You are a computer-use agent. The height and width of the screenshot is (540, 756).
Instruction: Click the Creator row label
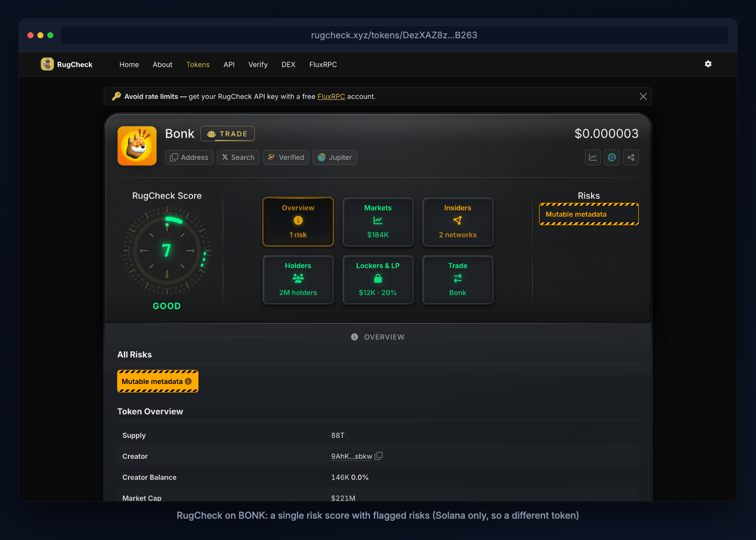click(135, 456)
